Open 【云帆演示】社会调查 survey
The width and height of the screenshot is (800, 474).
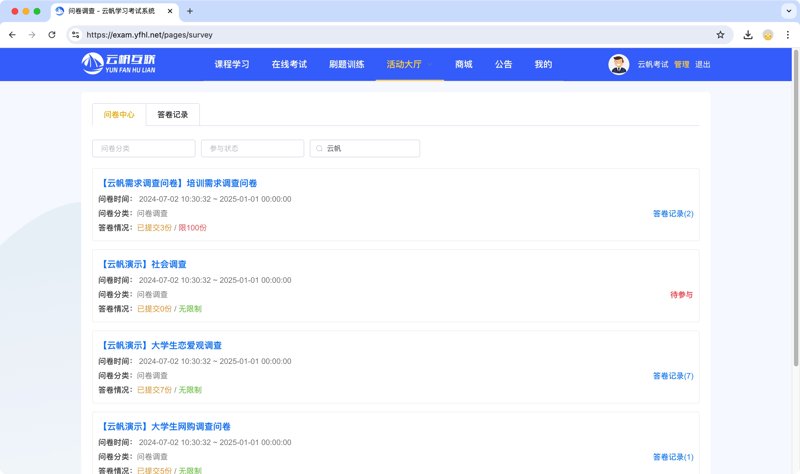coord(142,264)
